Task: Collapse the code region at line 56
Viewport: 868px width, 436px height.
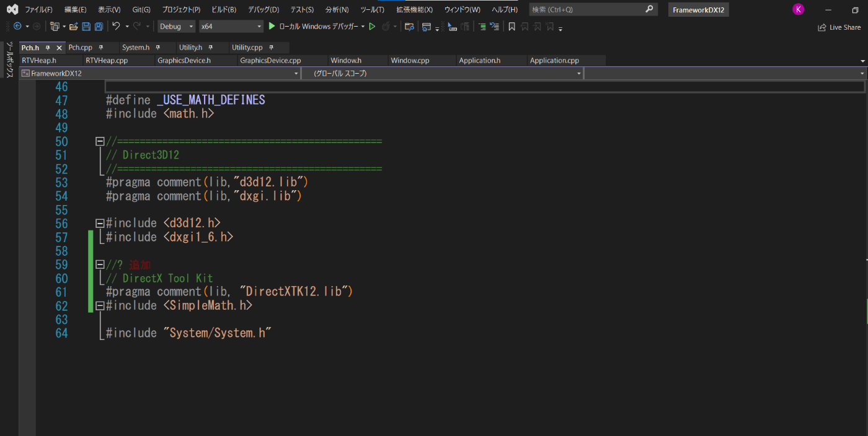Action: coord(99,222)
